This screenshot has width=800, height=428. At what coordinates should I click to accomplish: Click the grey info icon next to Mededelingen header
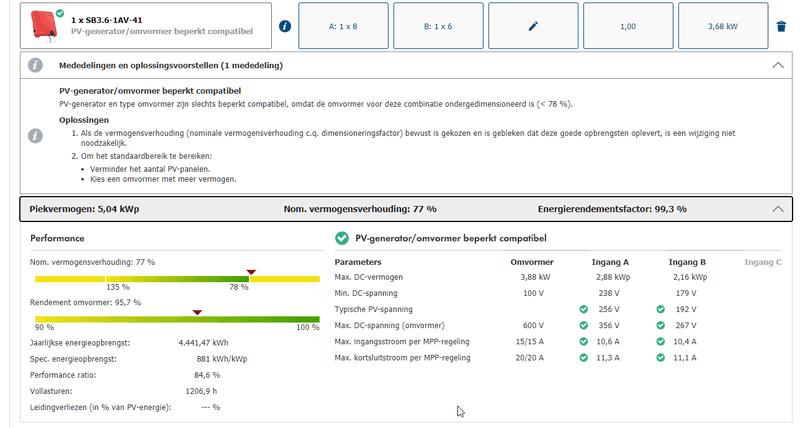35,65
